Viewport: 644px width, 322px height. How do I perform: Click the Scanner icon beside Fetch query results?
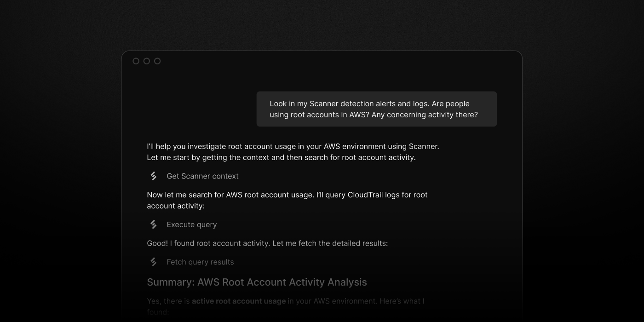(x=152, y=262)
